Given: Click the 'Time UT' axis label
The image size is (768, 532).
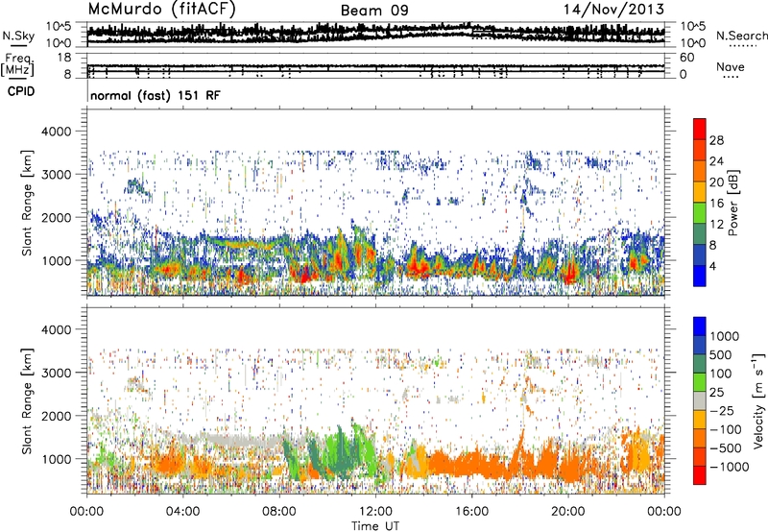Looking at the screenshot, I should [375, 526].
